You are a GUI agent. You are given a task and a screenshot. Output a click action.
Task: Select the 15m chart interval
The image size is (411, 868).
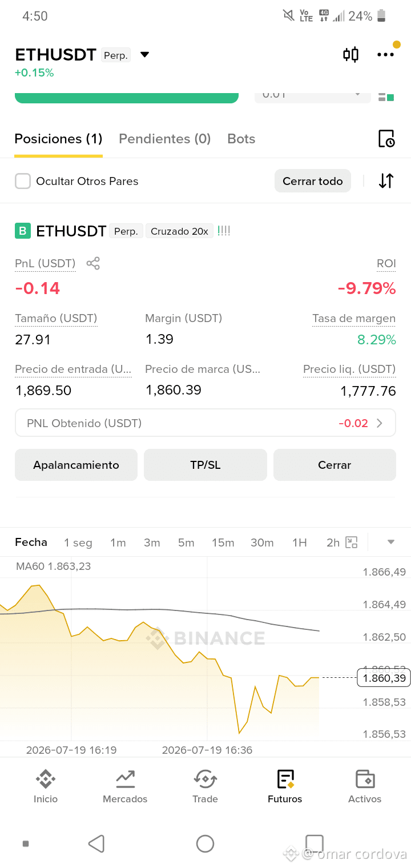[223, 542]
